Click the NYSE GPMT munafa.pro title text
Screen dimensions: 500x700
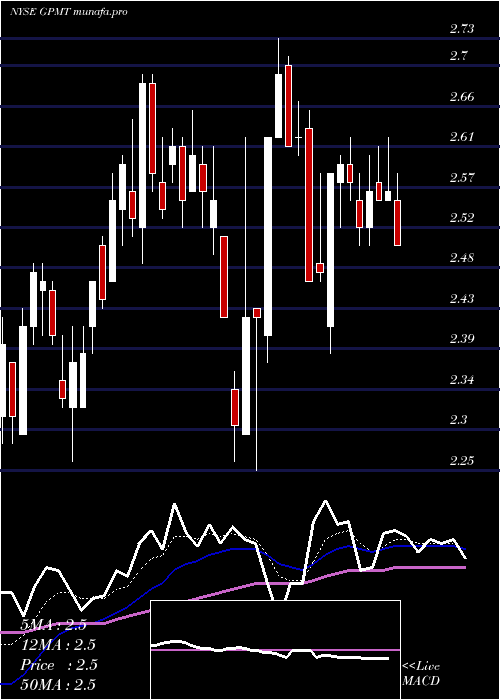tap(69, 12)
